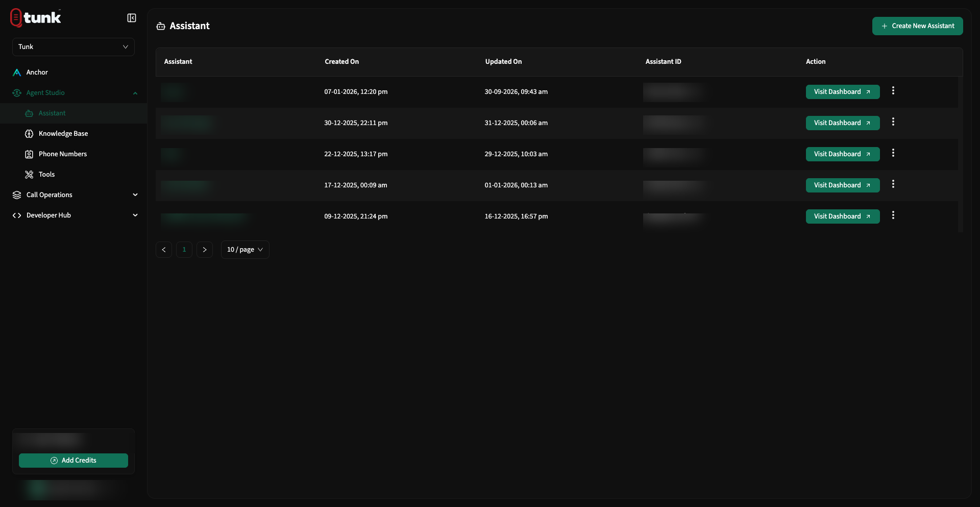Click the Anchor logo icon
This screenshot has width=980, height=507.
17,73
